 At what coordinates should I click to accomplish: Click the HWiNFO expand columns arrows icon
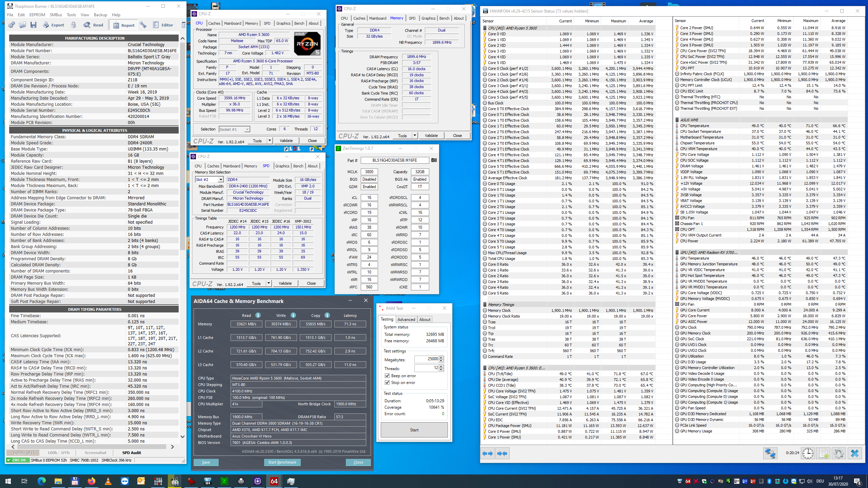click(x=488, y=453)
